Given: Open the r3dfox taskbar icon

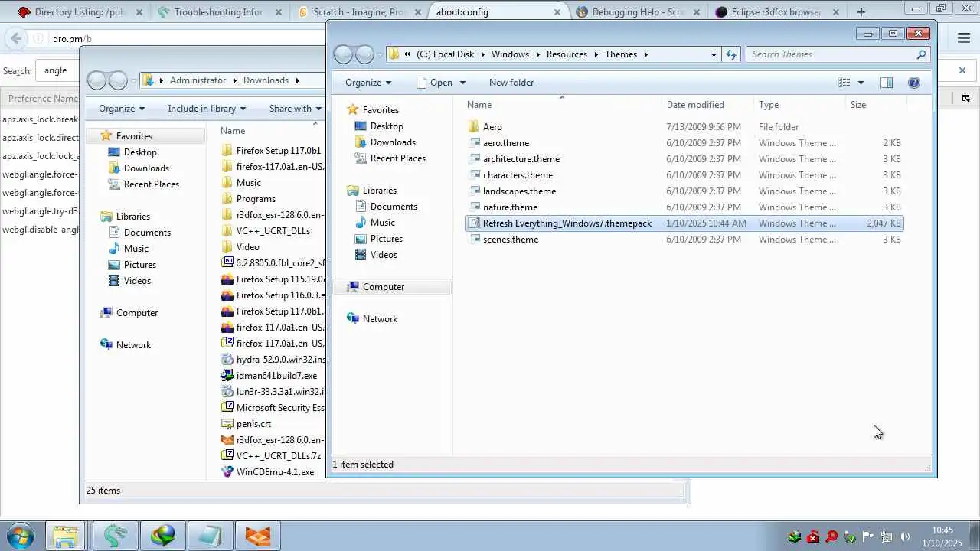Looking at the screenshot, I should pos(258,536).
